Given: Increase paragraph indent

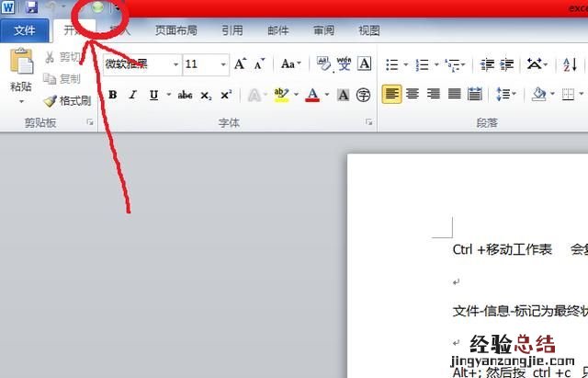Looking at the screenshot, I should 506,64.
